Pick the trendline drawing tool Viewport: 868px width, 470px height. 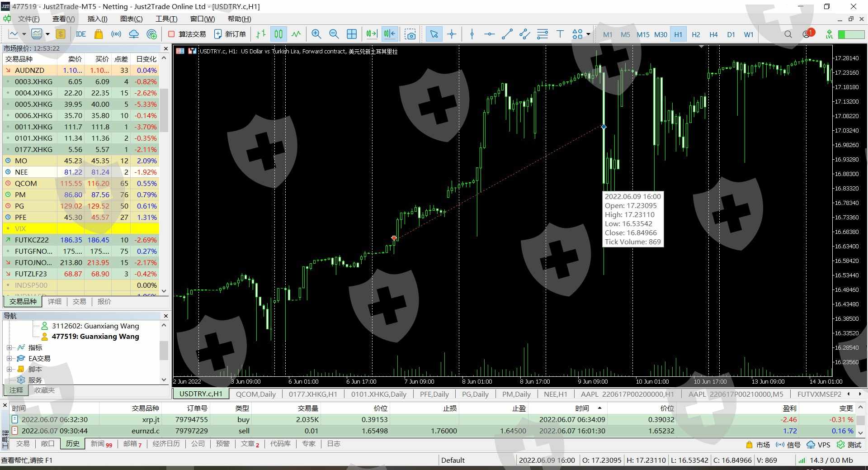pyautogui.click(x=507, y=34)
